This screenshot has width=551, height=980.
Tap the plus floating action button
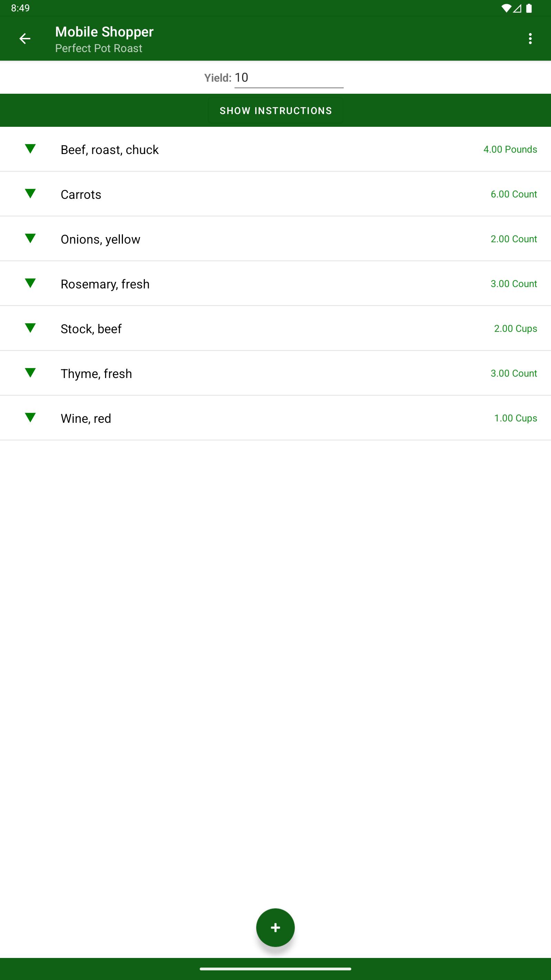[x=275, y=928]
